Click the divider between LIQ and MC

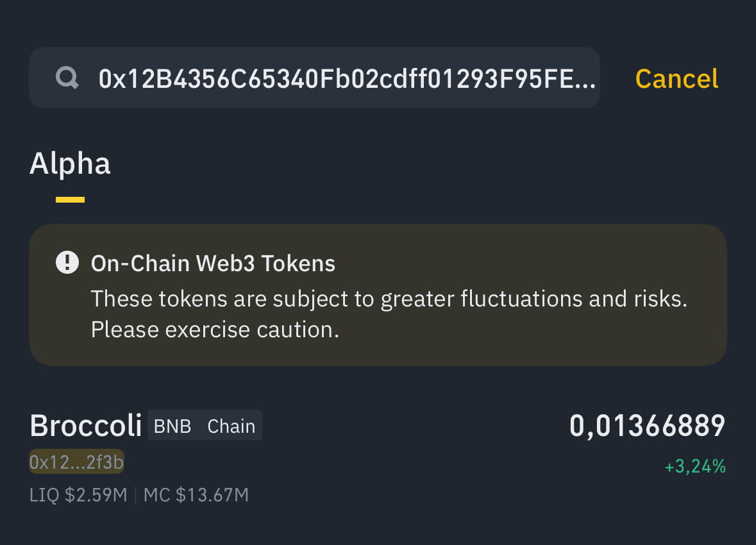pos(135,495)
